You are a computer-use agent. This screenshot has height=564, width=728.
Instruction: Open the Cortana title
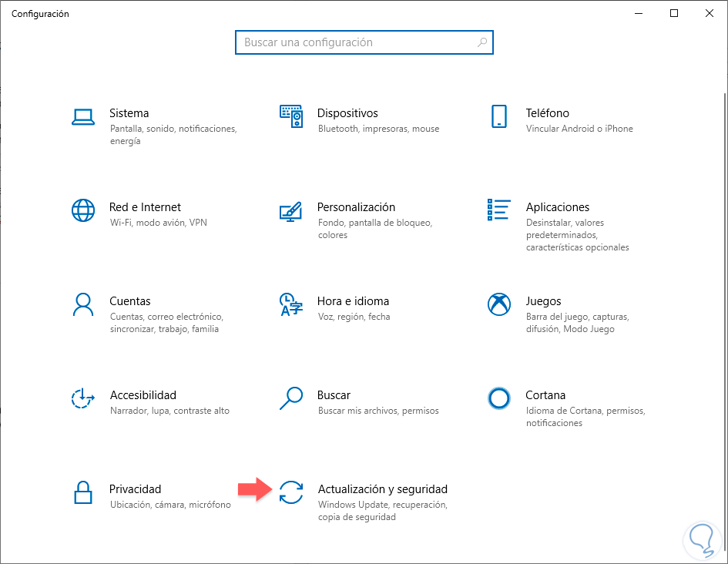click(x=545, y=395)
